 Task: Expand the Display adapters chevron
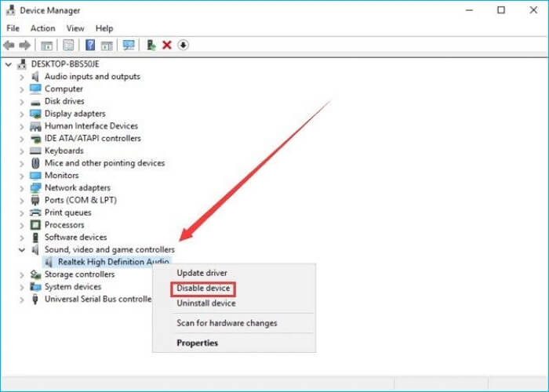pyautogui.click(x=22, y=114)
